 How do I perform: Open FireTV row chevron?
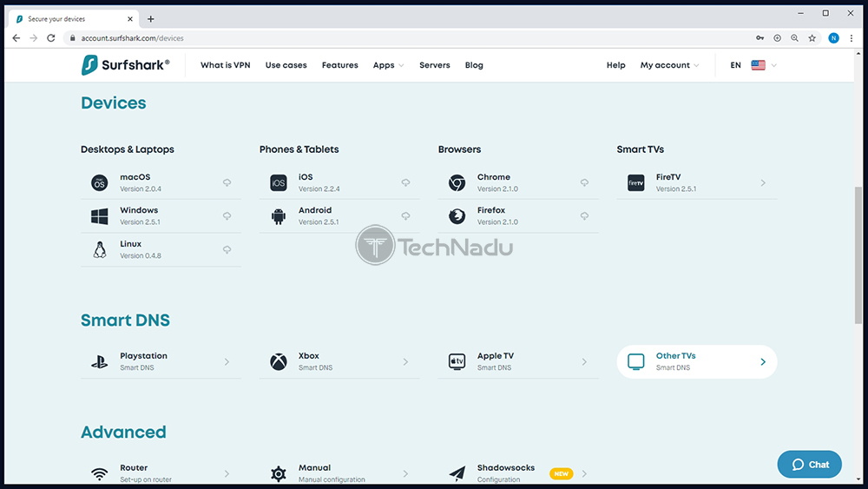pyautogui.click(x=763, y=182)
